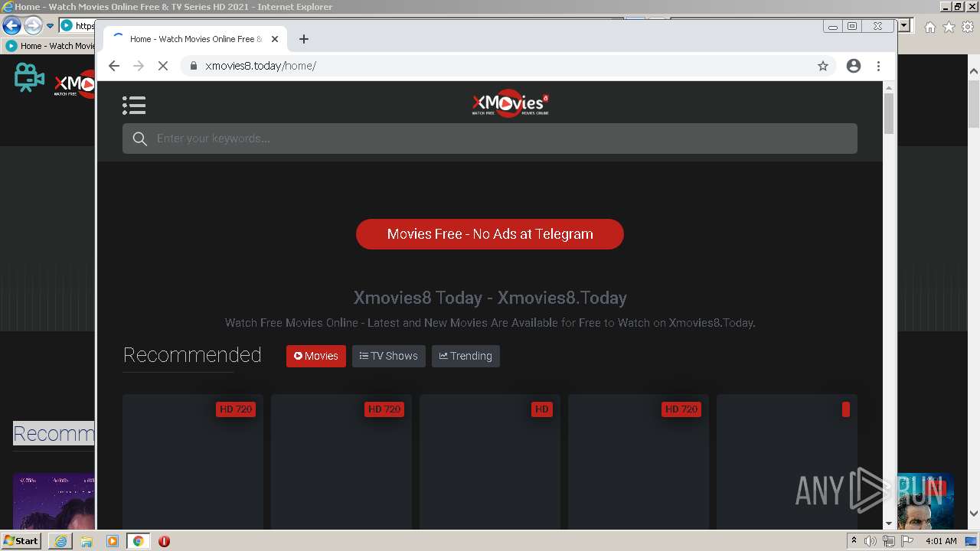Image resolution: width=980 pixels, height=551 pixels.
Task: Bookmark this page with star icon in Chrome
Action: tap(823, 66)
